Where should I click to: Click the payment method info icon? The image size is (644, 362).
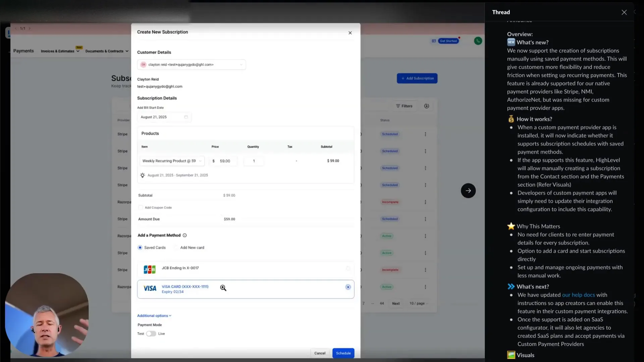[184, 235]
